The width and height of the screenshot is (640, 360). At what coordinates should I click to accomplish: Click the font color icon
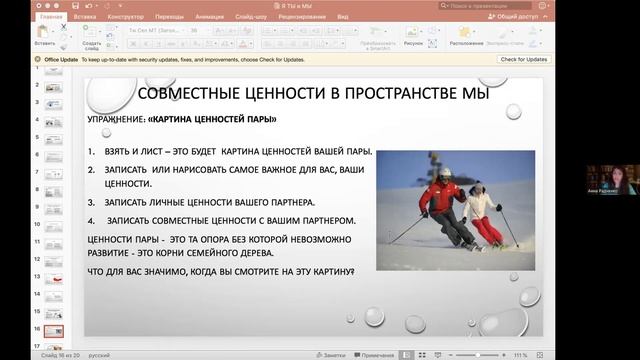click(243, 43)
